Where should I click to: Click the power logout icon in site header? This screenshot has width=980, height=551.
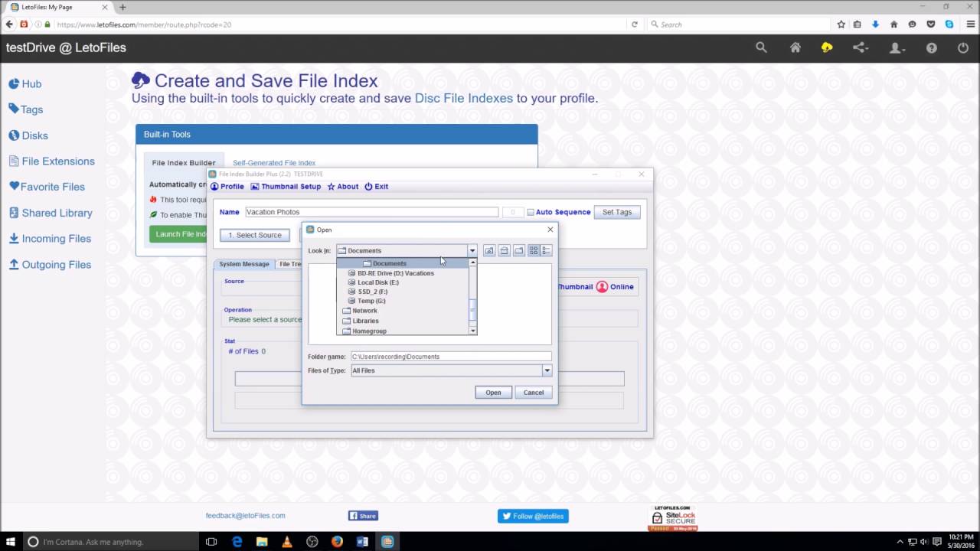click(x=963, y=47)
